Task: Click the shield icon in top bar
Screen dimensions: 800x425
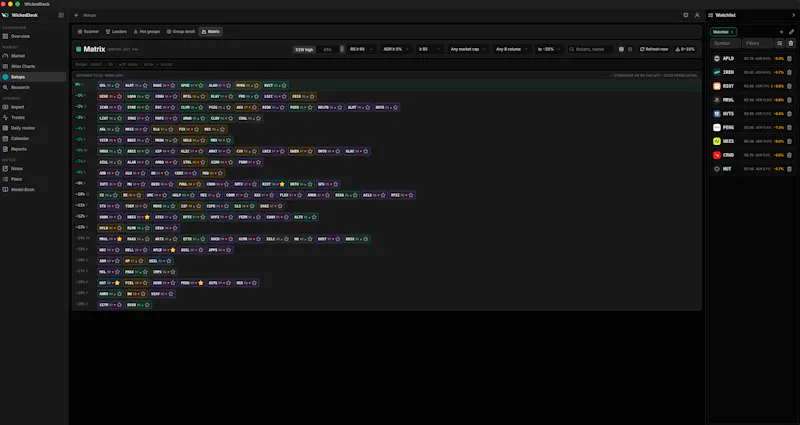Action: 686,15
